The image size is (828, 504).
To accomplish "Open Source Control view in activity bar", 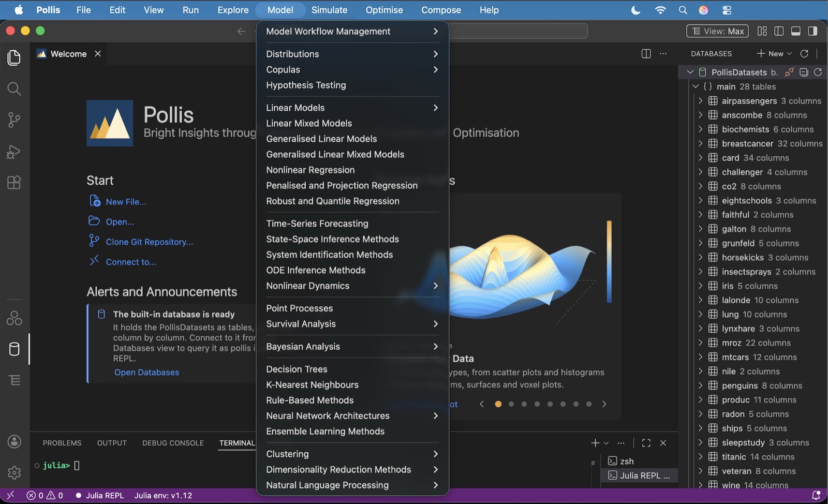I will point(14,120).
